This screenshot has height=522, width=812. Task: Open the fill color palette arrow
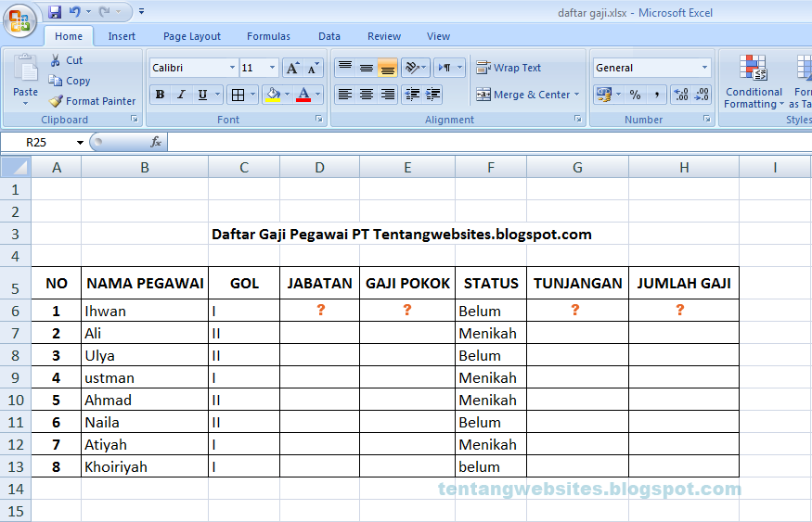click(x=287, y=95)
